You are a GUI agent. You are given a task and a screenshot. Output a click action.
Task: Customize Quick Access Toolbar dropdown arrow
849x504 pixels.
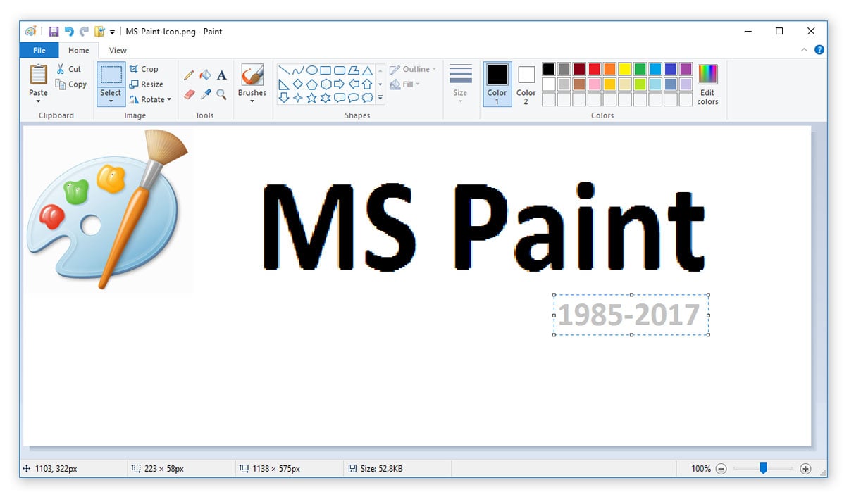click(113, 32)
